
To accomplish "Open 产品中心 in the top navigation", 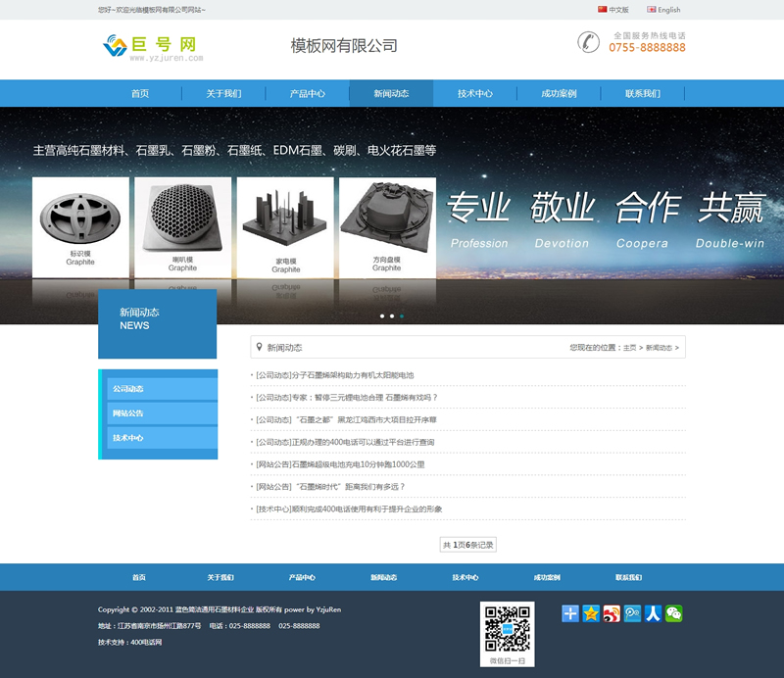I will coord(307,94).
